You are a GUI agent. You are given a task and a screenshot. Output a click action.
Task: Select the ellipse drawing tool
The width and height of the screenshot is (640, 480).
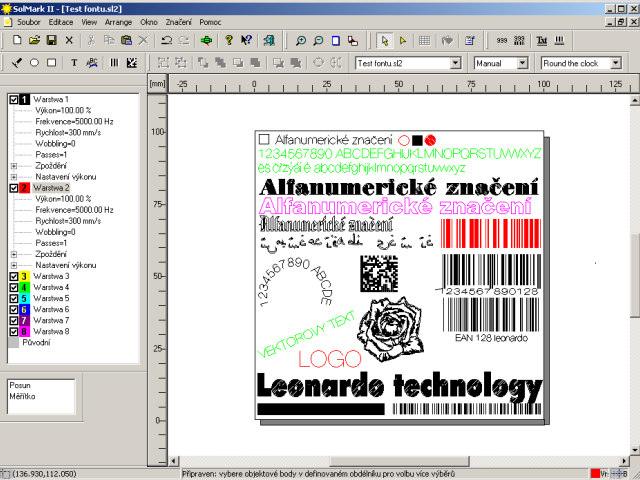34,63
